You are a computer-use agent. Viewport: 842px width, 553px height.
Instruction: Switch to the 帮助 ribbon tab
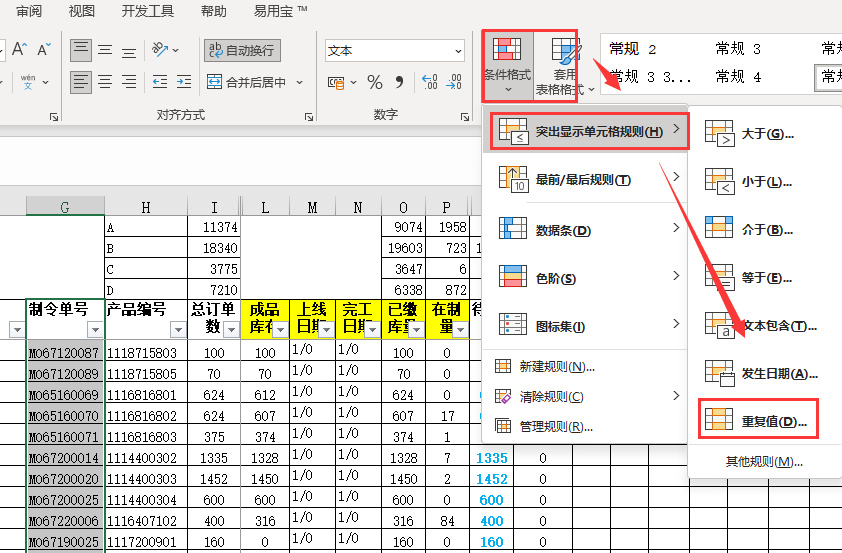pos(214,11)
